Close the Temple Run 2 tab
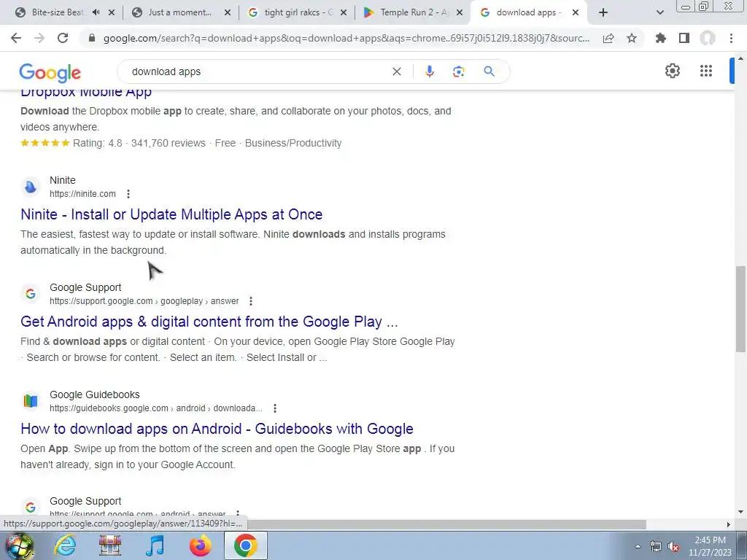747x560 pixels. pos(460,12)
